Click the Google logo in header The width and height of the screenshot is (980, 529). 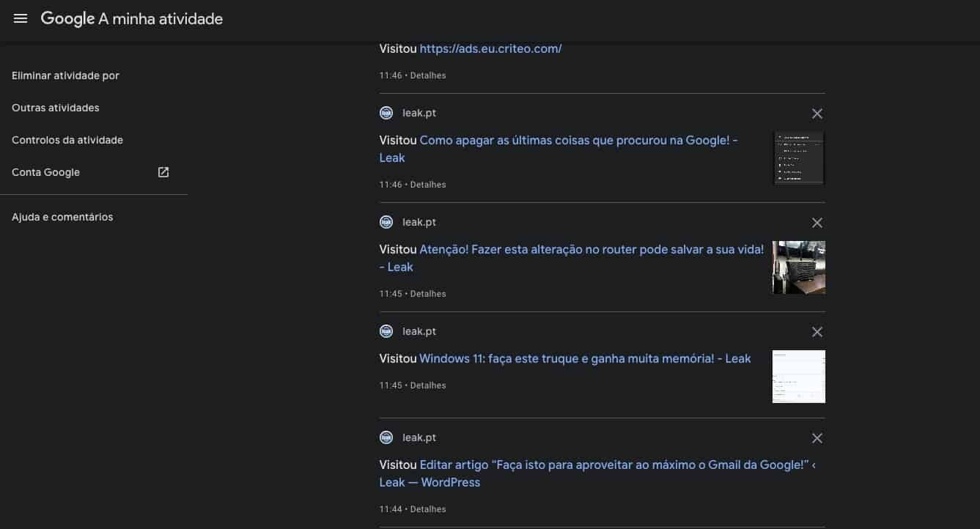pos(67,20)
